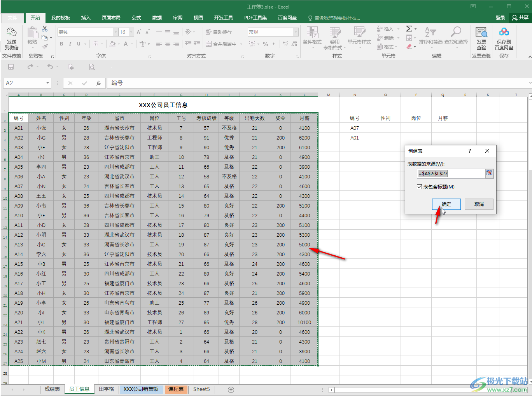Click the text orientation icon
Viewport: 532px width, 396px height.
188,31
